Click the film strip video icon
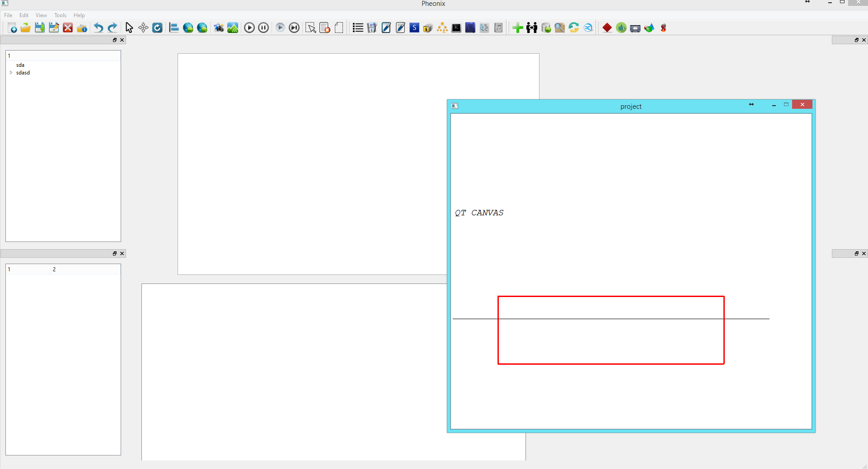868x469 pixels. pos(372,28)
